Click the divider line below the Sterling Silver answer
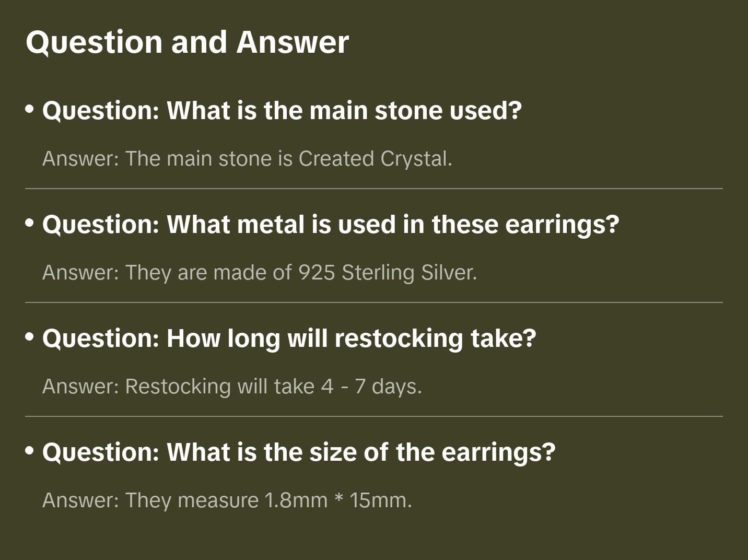This screenshot has width=748, height=560. [374, 302]
